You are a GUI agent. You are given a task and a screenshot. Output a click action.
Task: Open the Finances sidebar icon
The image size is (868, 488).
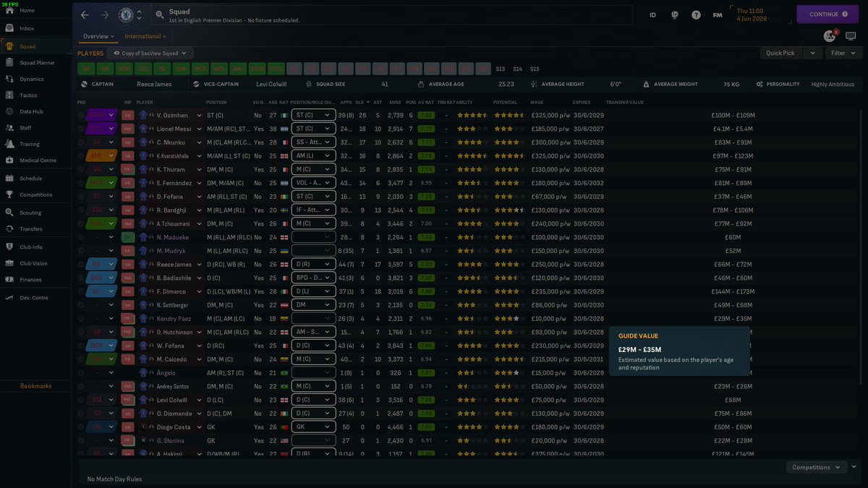click(9, 279)
